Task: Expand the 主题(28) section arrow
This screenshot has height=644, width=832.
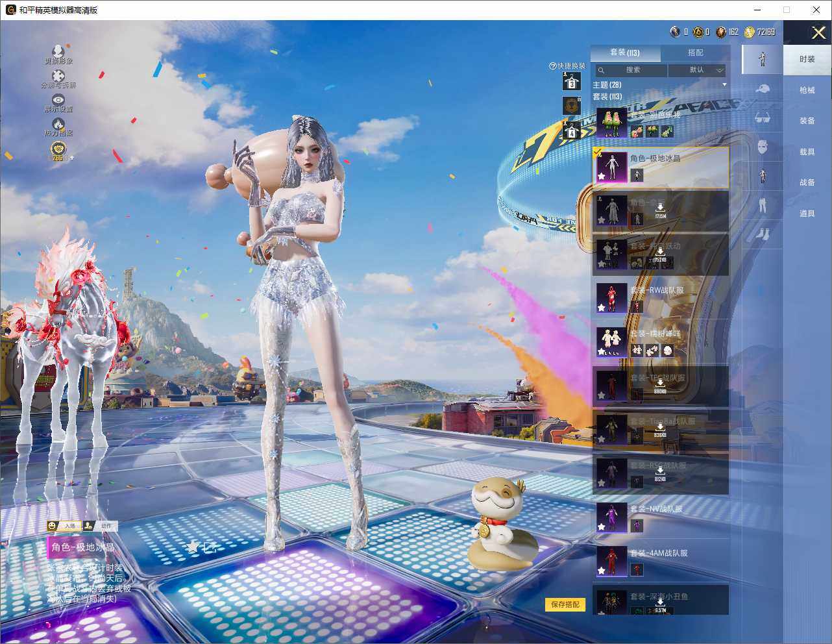Action: 724,85
